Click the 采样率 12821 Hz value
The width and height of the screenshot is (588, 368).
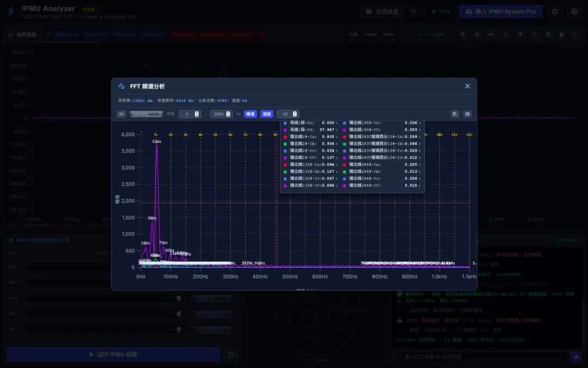click(143, 101)
